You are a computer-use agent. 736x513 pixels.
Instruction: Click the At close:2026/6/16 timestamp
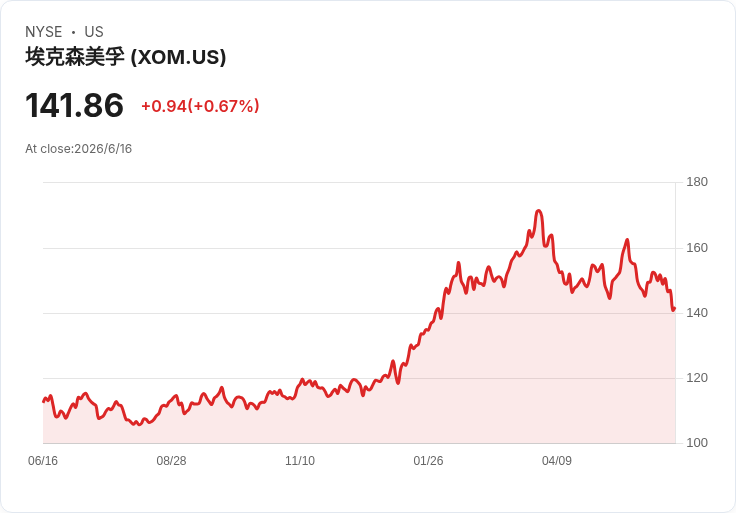point(78,149)
